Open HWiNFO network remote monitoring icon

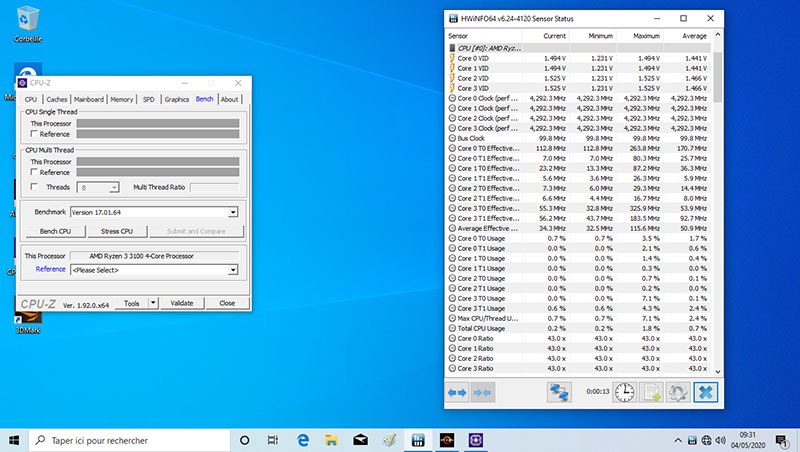[559, 392]
